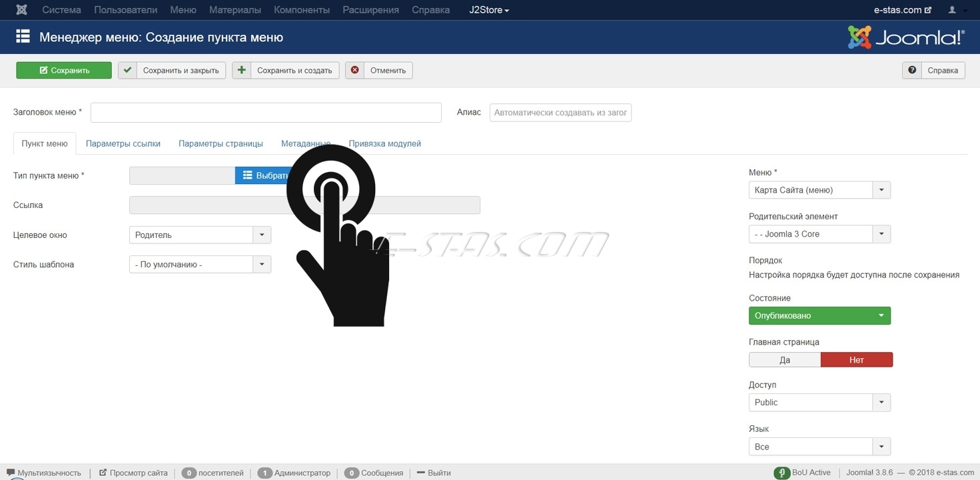Switch to Привязка модулей tab
The image size is (980, 480).
tap(385, 143)
